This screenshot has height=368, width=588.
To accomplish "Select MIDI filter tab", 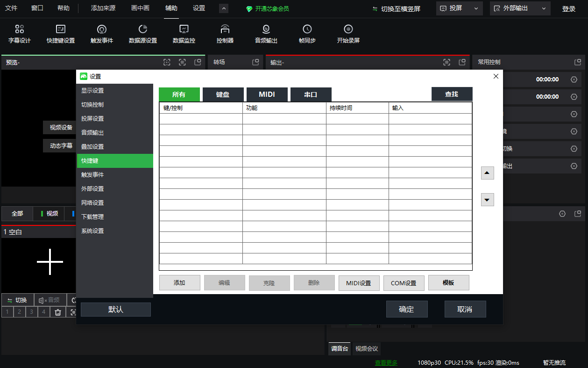I will [267, 94].
